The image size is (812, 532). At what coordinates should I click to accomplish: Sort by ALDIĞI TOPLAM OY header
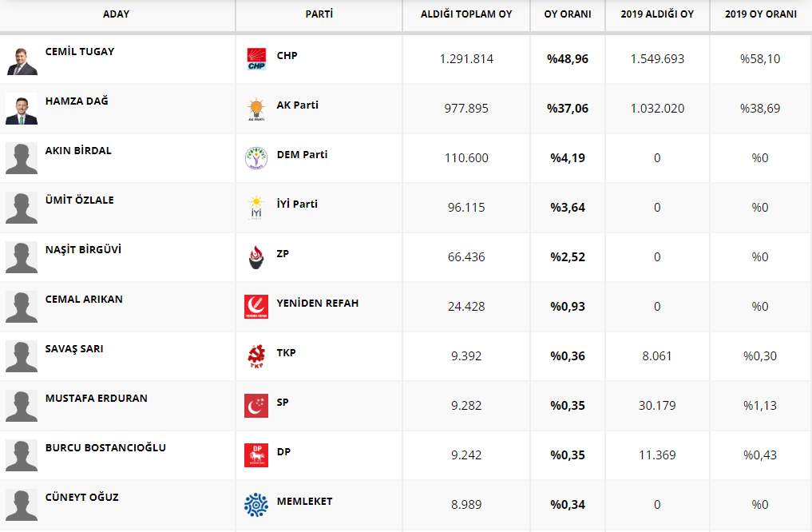coord(466,14)
